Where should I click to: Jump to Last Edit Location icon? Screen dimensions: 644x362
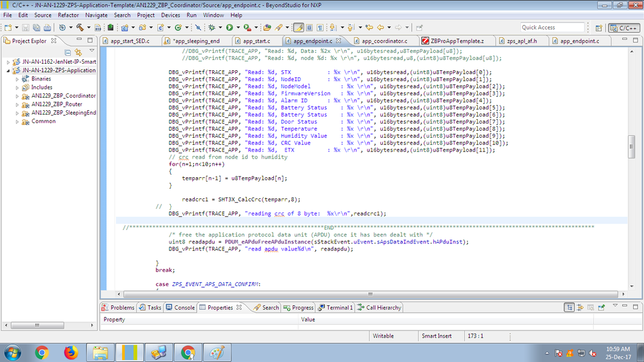pos(369,28)
